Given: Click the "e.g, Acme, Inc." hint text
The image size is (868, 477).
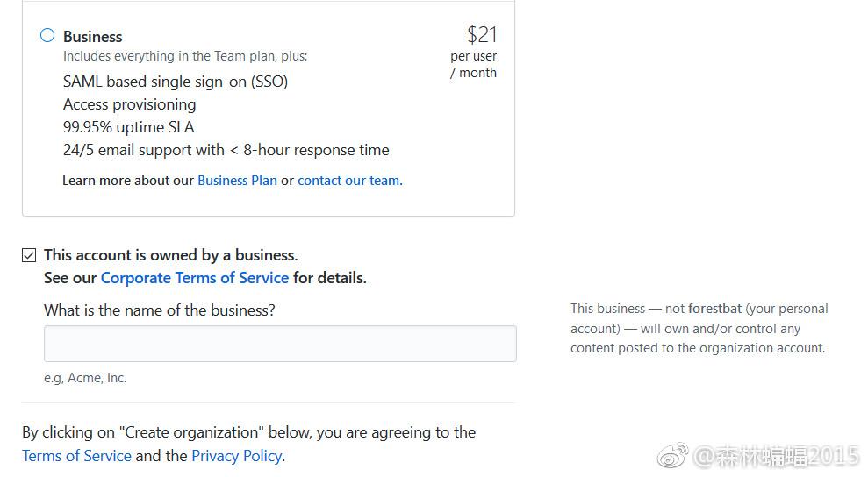Looking at the screenshot, I should point(85,378).
